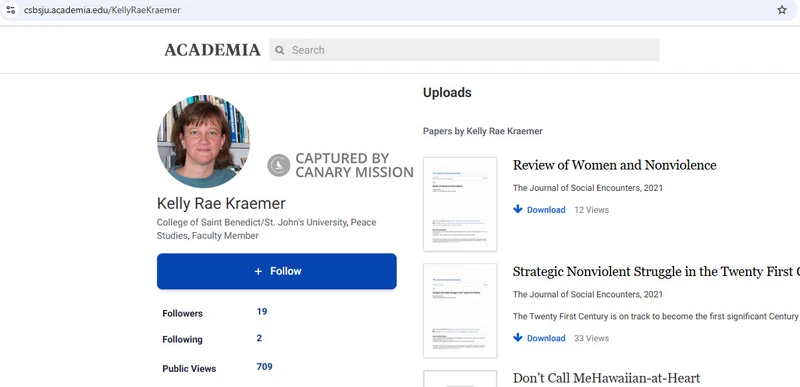
Task: Click the URL in the address bar
Action: [102, 10]
